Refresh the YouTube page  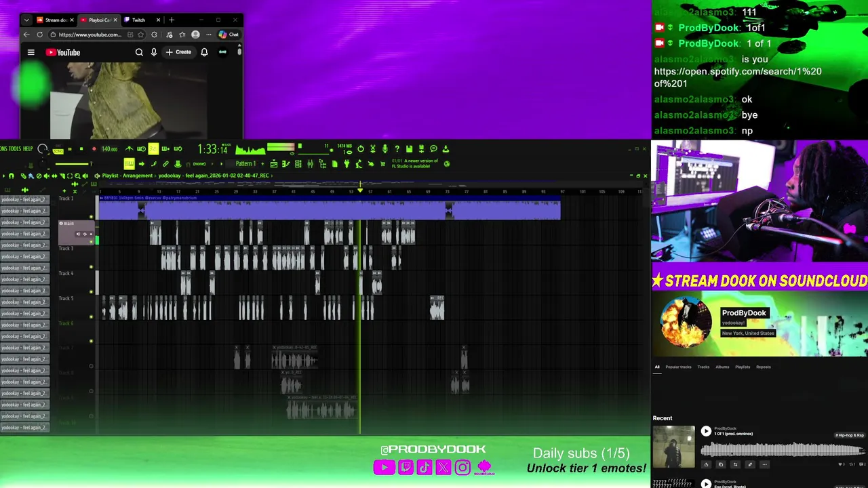[x=39, y=35]
